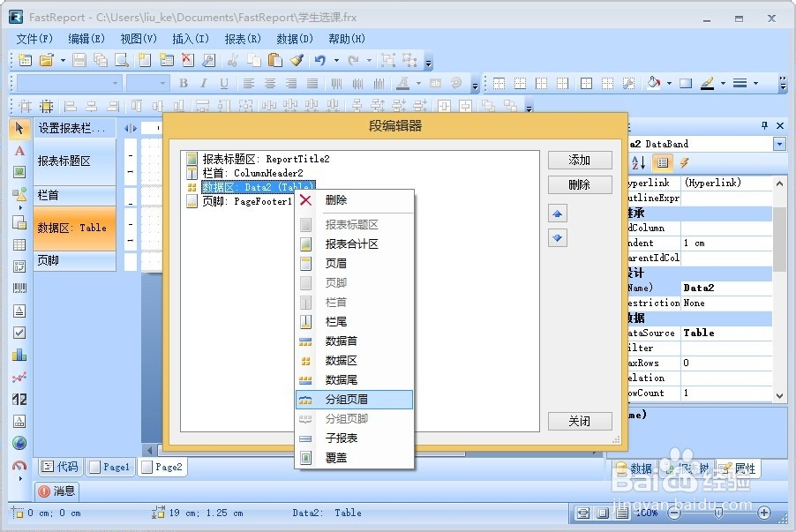The height and width of the screenshot is (532, 796).
Task: Toggle the properties panel pin
Action: (x=764, y=125)
